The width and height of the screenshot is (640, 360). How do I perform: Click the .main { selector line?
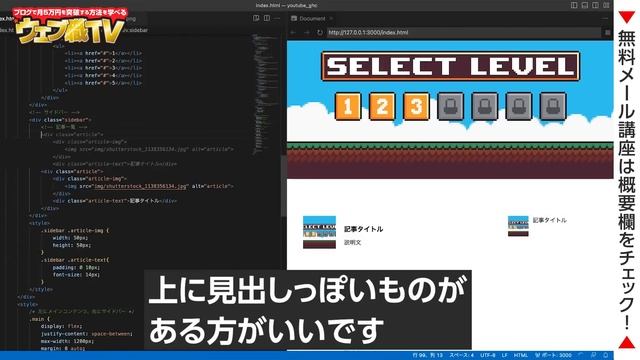[x=39, y=319]
